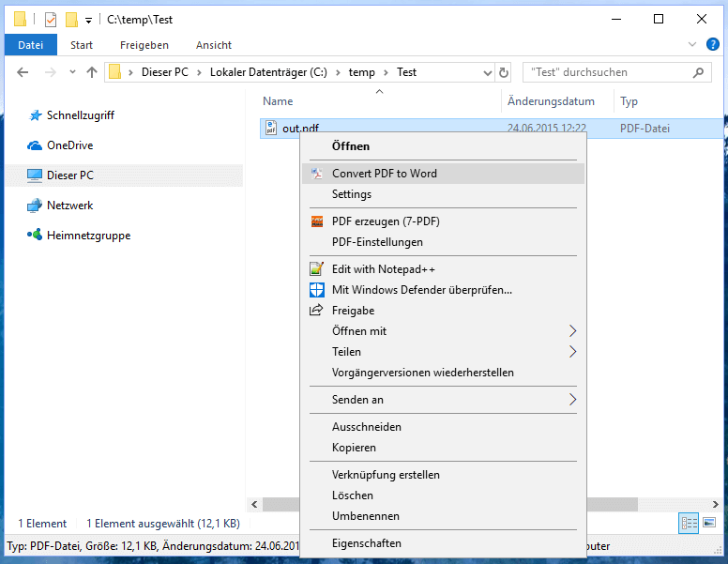Click the folder icon in address bar
The width and height of the screenshot is (728, 564).
click(x=114, y=72)
